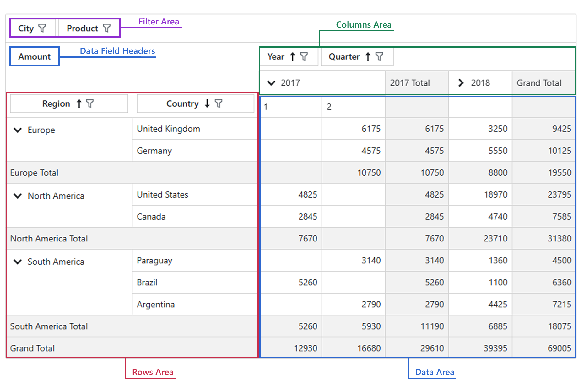The width and height of the screenshot is (584, 392).
Task: Click the Year field filter icon
Action: pyautogui.click(x=304, y=56)
